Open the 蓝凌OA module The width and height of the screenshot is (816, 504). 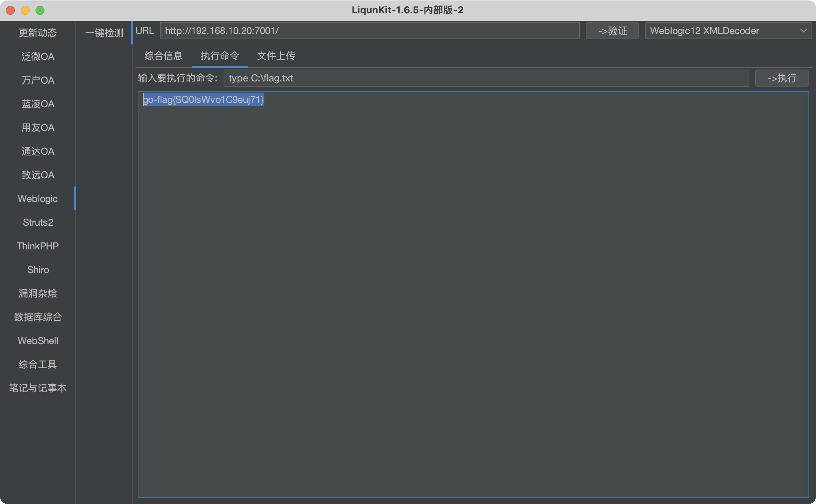pyautogui.click(x=38, y=104)
